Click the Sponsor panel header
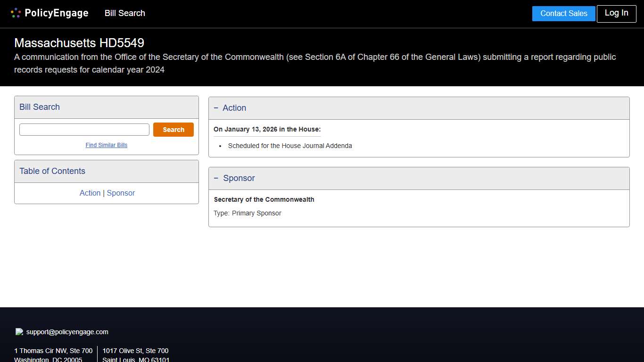This screenshot has height=362, width=644. [239, 178]
